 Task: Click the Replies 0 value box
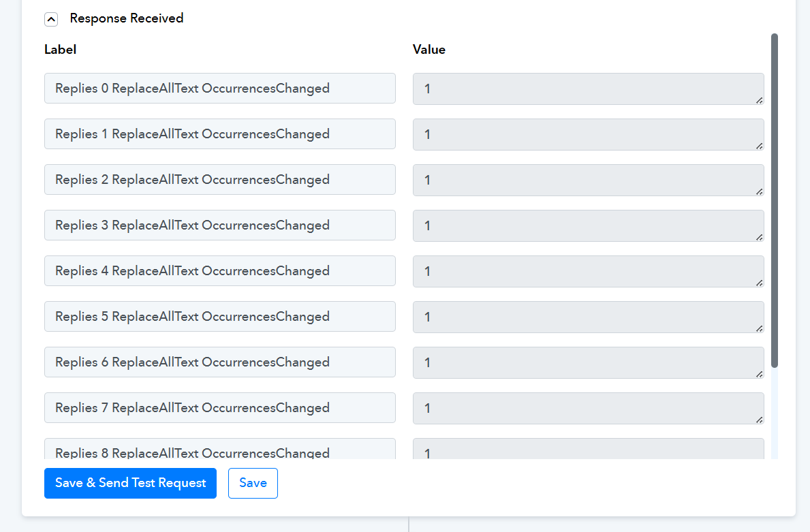(x=589, y=89)
